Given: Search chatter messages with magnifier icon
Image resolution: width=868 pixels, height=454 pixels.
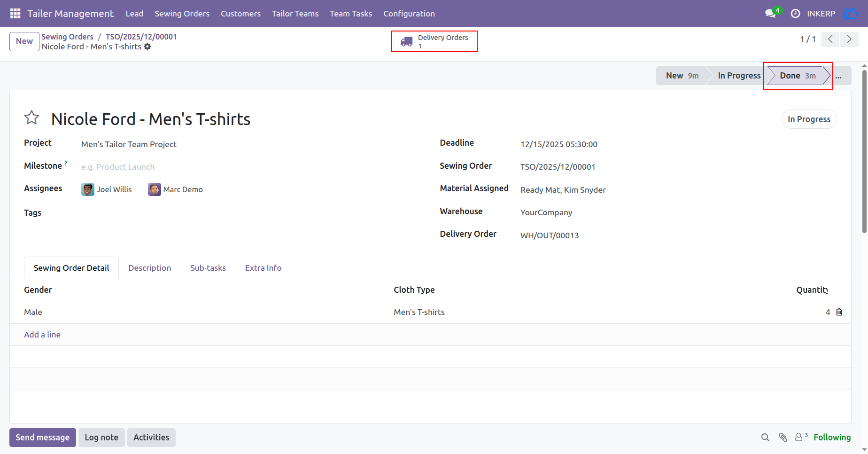Looking at the screenshot, I should pyautogui.click(x=765, y=438).
